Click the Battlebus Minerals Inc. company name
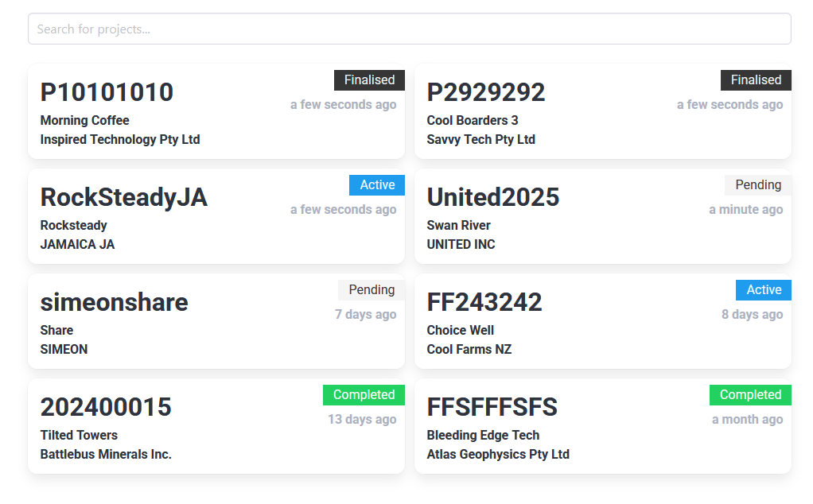The width and height of the screenshot is (813, 504). coord(106,455)
